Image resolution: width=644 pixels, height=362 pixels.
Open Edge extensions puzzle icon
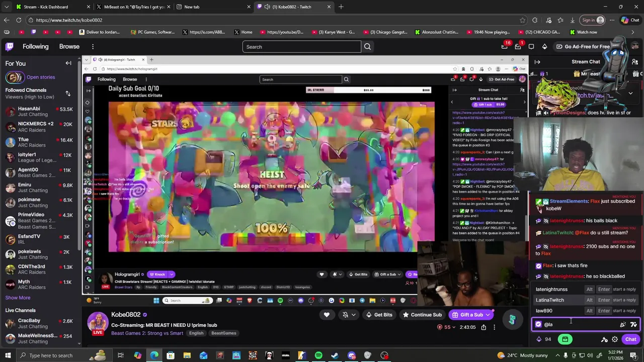coord(535,20)
